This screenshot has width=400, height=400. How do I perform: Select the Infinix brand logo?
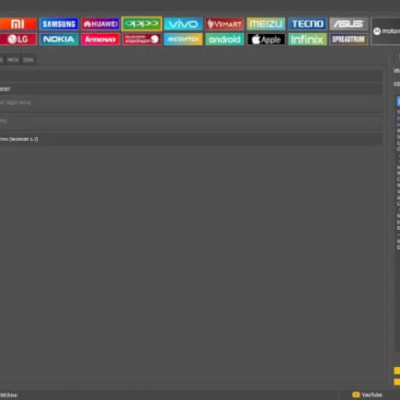(307, 39)
